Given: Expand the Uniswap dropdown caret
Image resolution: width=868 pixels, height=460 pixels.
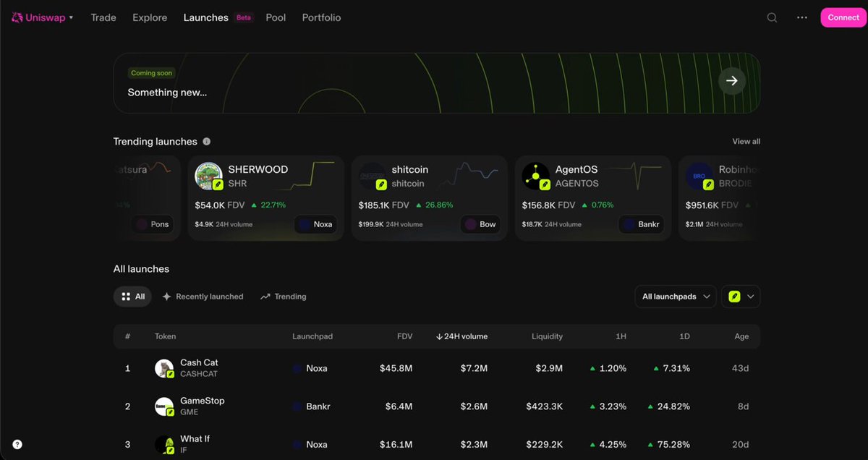Looking at the screenshot, I should [x=71, y=17].
